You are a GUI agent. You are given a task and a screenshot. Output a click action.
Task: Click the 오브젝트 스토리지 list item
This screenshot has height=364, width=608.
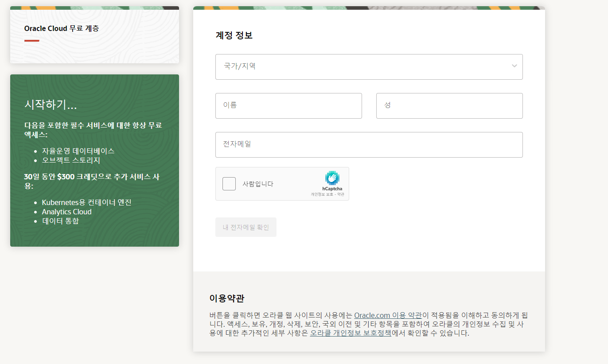71,160
